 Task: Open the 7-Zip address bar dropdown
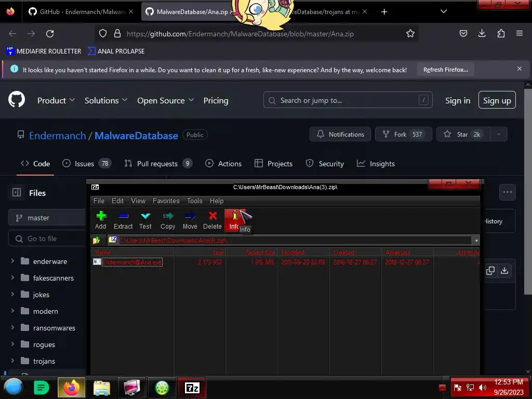pos(476,241)
